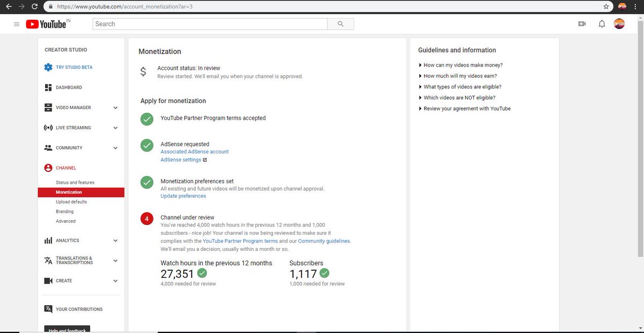Click the Create video camera icon

(48, 281)
